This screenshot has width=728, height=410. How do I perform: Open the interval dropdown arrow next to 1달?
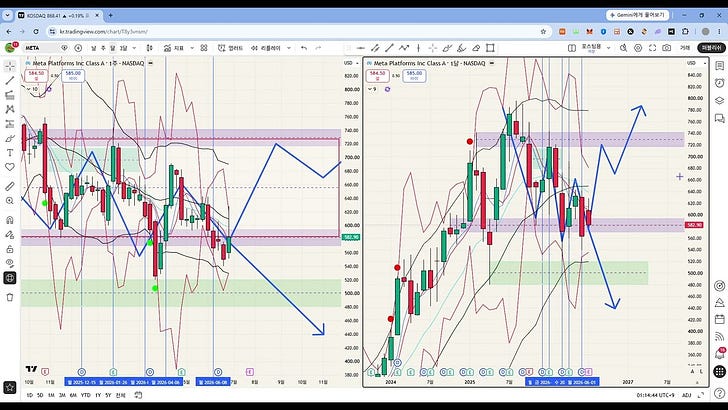134,48
